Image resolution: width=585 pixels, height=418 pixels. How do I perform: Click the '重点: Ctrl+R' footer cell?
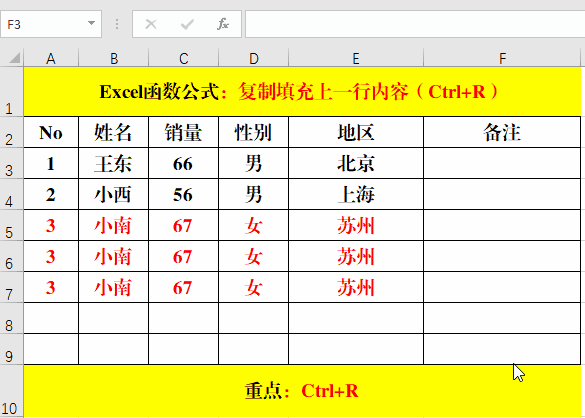[x=302, y=391]
